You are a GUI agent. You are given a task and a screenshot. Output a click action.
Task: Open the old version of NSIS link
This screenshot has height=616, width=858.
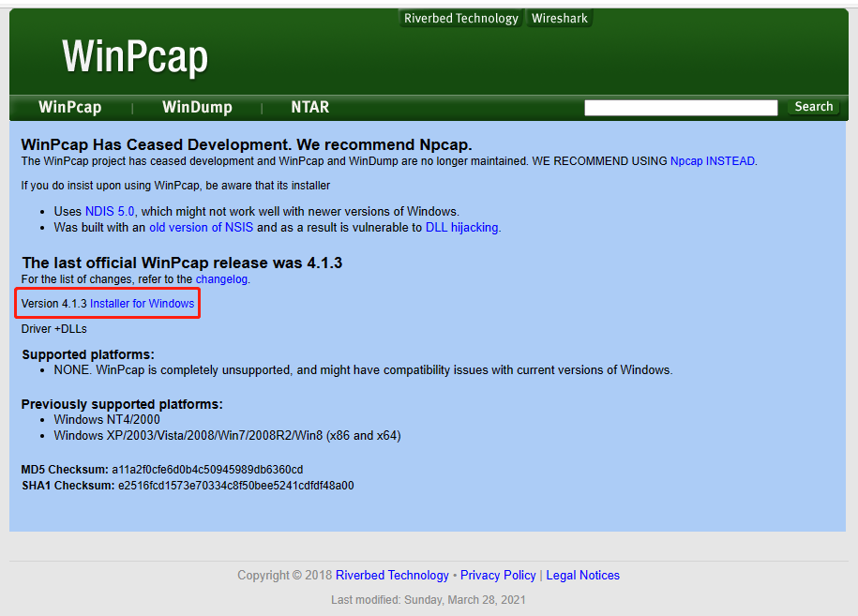click(202, 227)
